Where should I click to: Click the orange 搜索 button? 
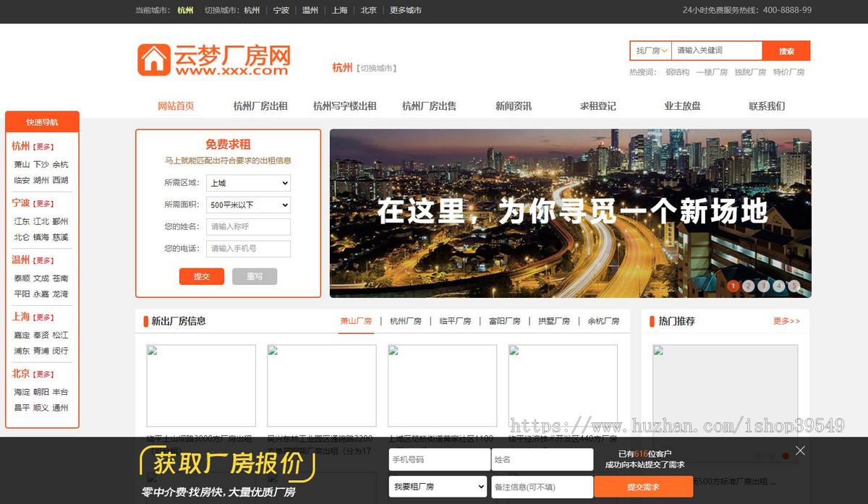(x=786, y=51)
